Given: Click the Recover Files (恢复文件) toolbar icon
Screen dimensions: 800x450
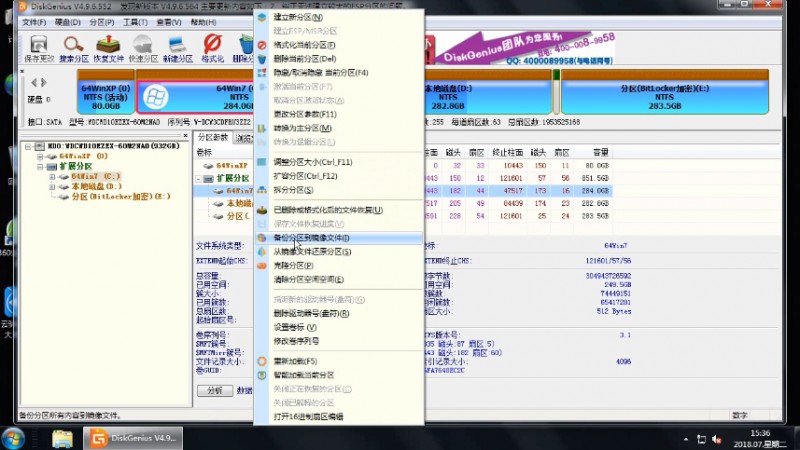Looking at the screenshot, I should point(108,49).
